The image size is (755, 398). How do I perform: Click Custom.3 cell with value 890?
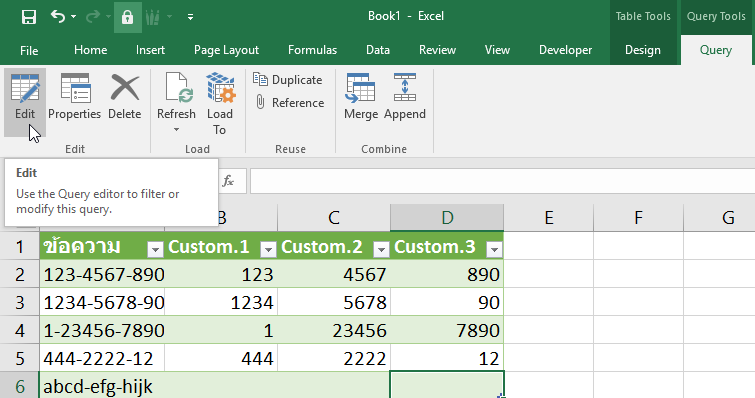[x=447, y=274]
